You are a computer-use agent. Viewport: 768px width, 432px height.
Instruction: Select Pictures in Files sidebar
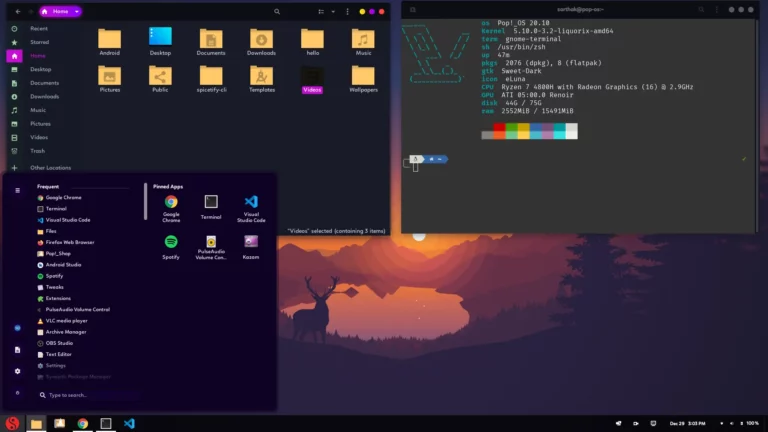[x=40, y=124]
